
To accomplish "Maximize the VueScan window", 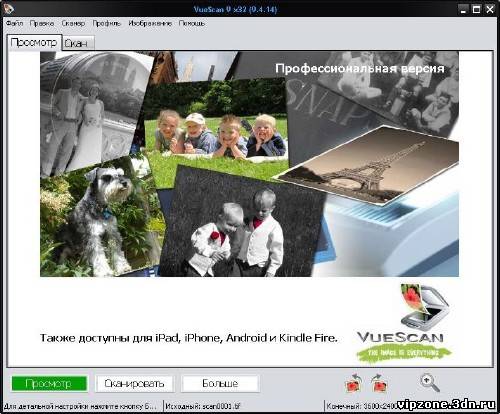I will [x=476, y=9].
